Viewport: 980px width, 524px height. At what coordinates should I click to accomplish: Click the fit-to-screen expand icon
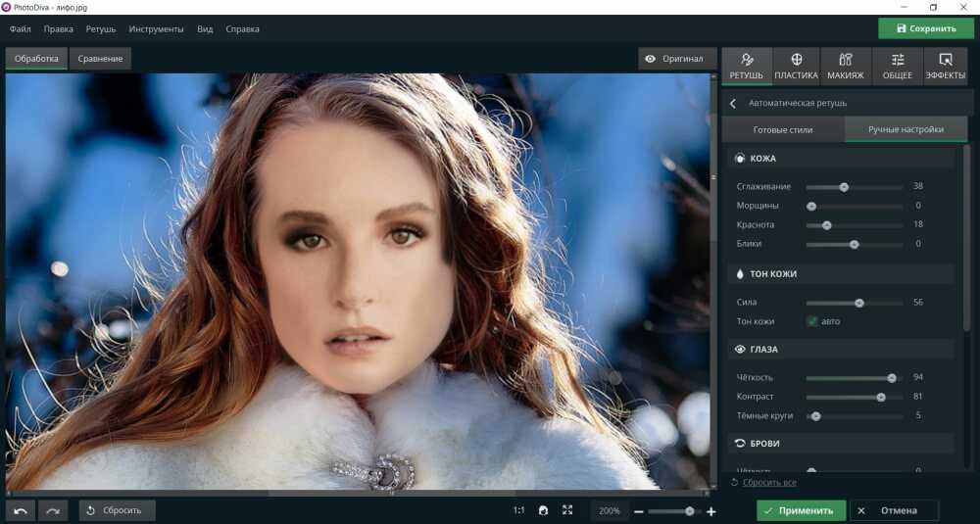pyautogui.click(x=567, y=510)
